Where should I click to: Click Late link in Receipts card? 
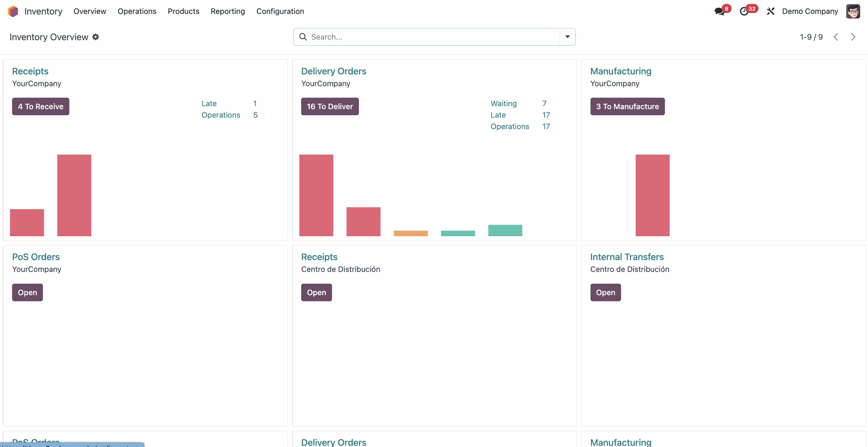[x=209, y=104]
